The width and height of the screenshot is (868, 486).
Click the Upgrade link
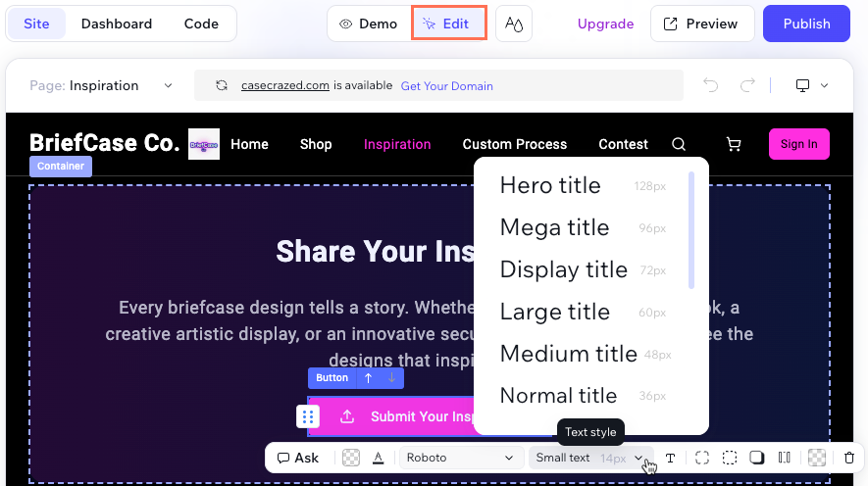605,24
